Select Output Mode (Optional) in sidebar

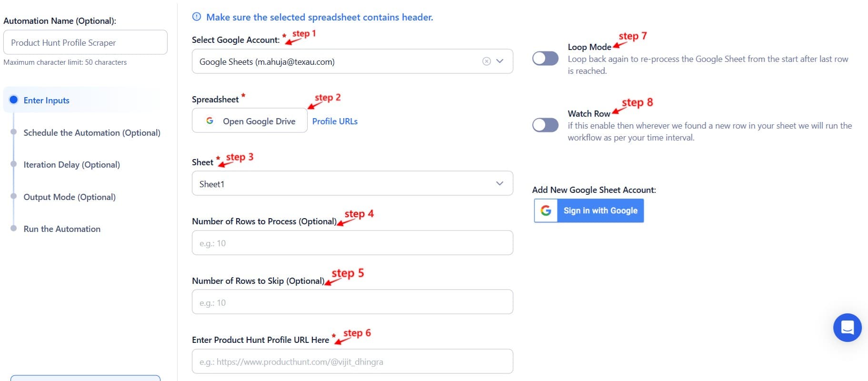pos(69,197)
